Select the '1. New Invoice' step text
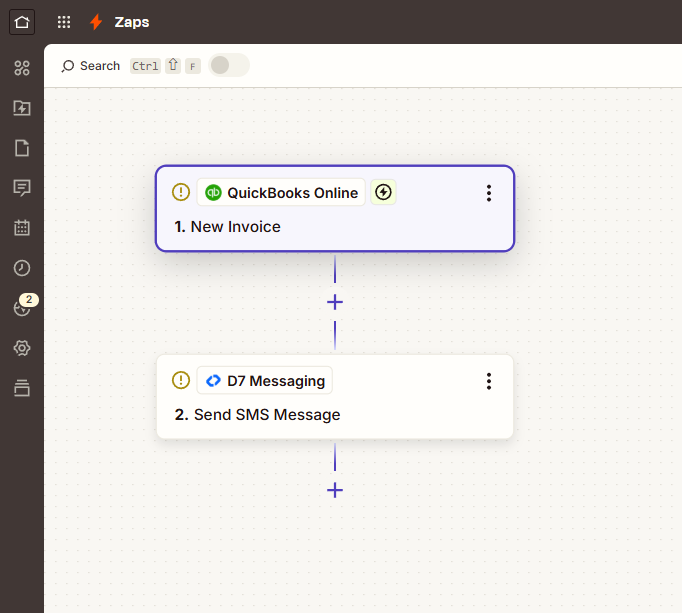Image resolution: width=682 pixels, height=613 pixels. pos(227,227)
